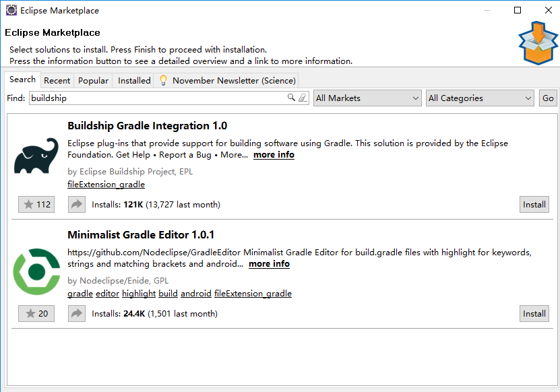Star the Buildship Gradle Integration entry (112)
Screen dimensions: 560x392
36,205
